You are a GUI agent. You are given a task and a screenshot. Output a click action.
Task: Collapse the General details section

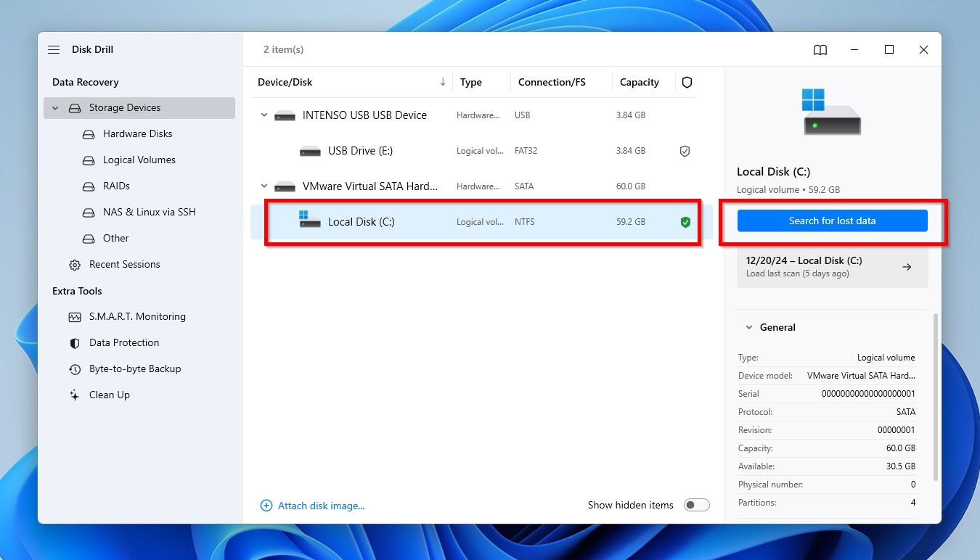(x=749, y=328)
